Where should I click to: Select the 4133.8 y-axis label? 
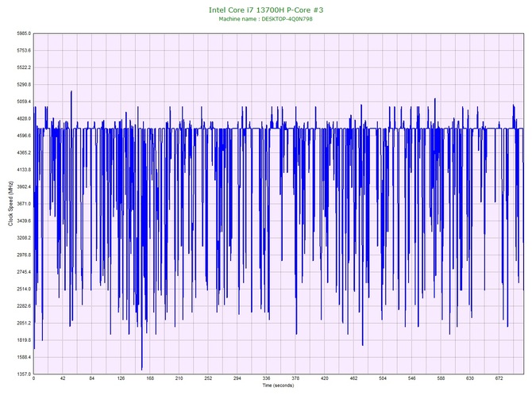tap(24, 170)
